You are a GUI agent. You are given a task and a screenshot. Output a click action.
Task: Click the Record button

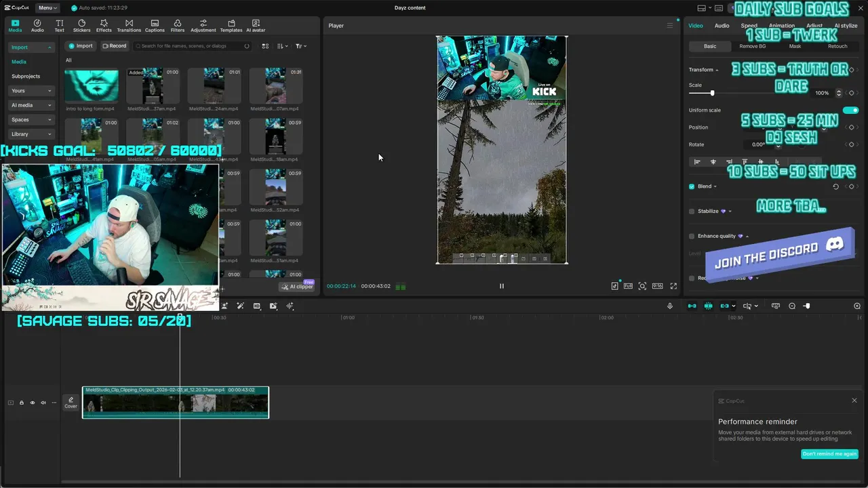click(115, 46)
